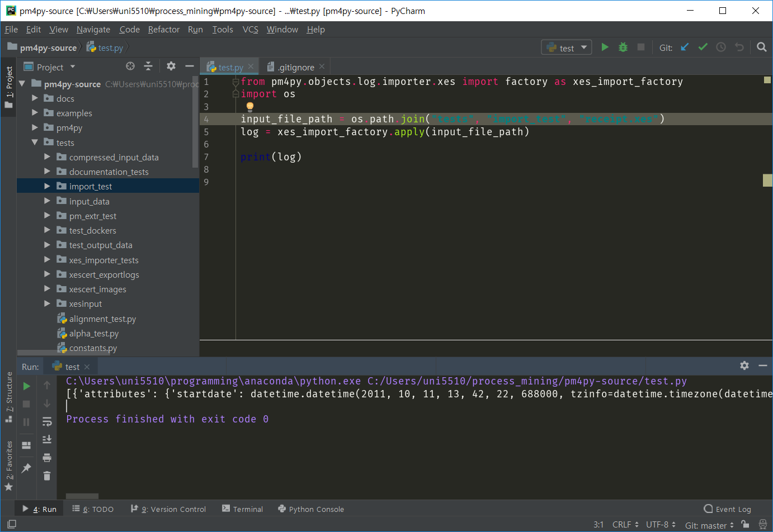The height and width of the screenshot is (532, 773).
Task: Click the intention lightbulb in editor
Action: tap(250, 106)
